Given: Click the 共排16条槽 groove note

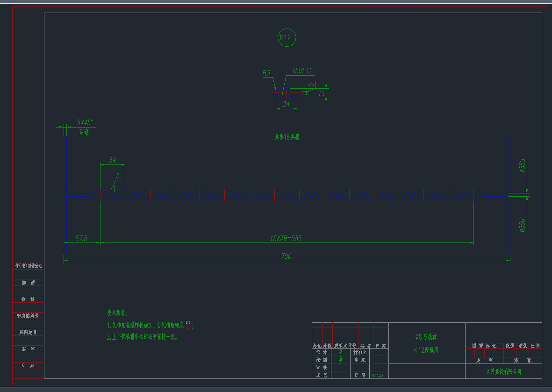Looking at the screenshot, I should (x=287, y=137).
